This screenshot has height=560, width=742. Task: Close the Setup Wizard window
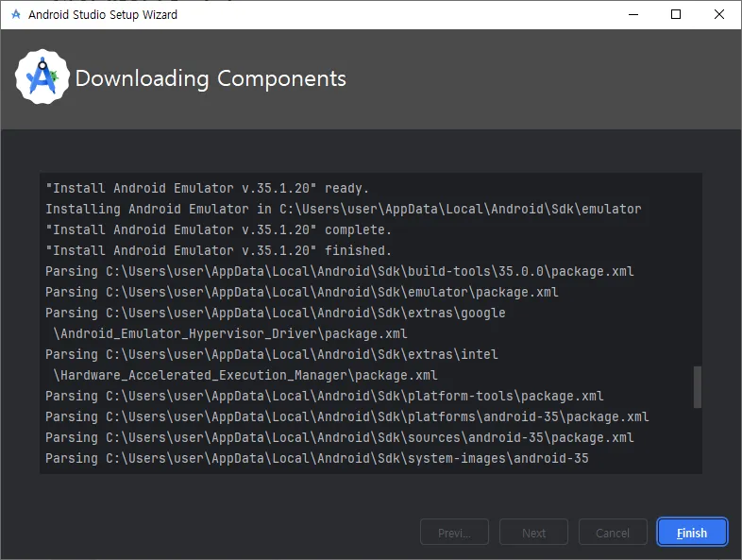[718, 15]
